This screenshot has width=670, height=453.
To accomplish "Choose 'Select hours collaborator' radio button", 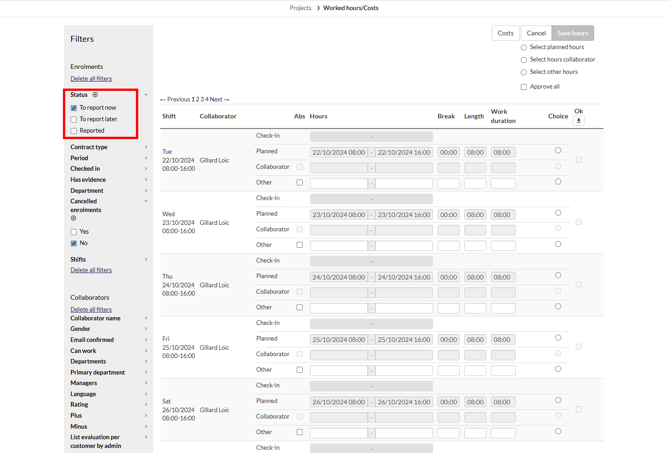I will [524, 60].
